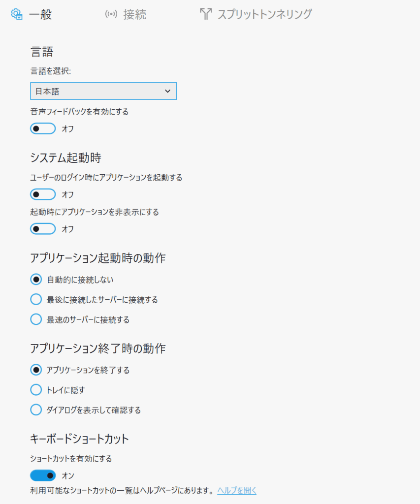Image resolution: width=420 pixels, height=504 pixels.
Task: Click the chevron arrow in language combo box
Action: (x=167, y=91)
